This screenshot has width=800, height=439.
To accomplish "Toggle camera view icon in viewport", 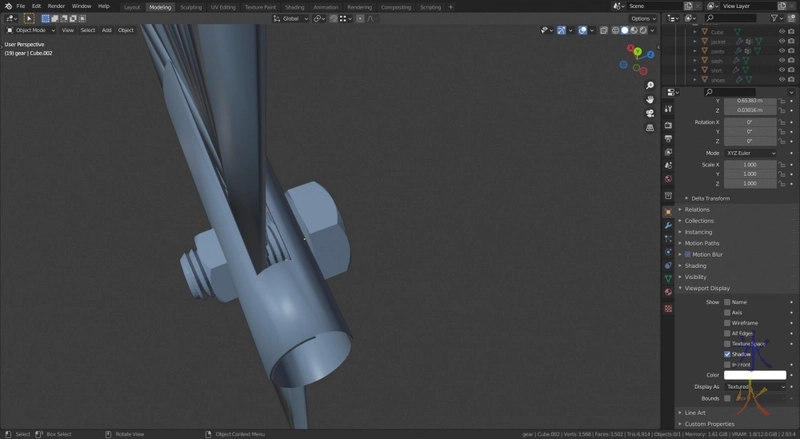I will [650, 114].
